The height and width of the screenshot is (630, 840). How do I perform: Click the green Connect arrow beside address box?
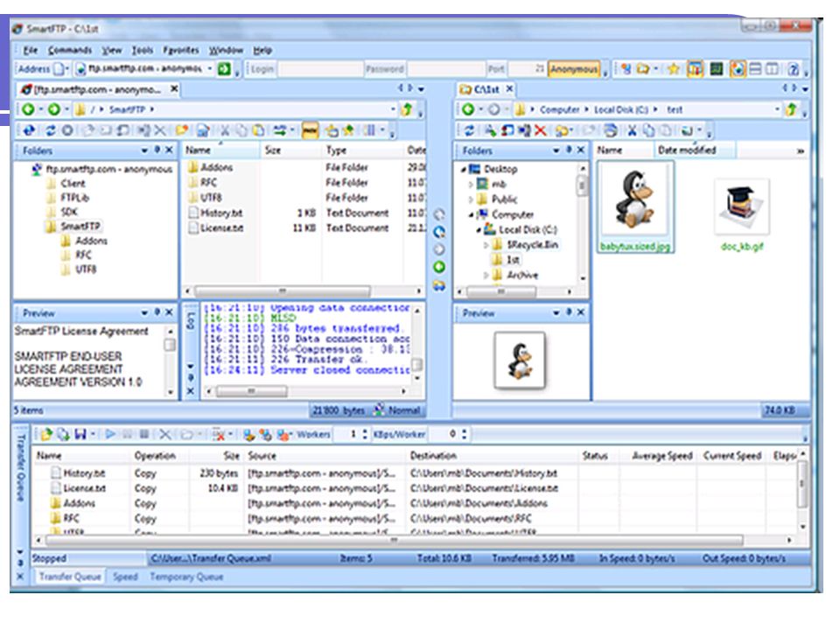click(x=224, y=68)
